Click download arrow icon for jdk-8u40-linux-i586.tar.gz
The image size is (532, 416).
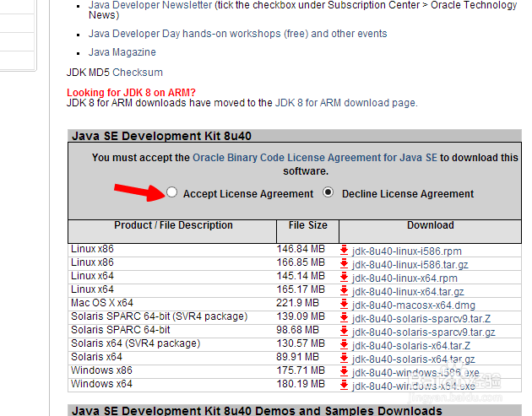pos(344,264)
